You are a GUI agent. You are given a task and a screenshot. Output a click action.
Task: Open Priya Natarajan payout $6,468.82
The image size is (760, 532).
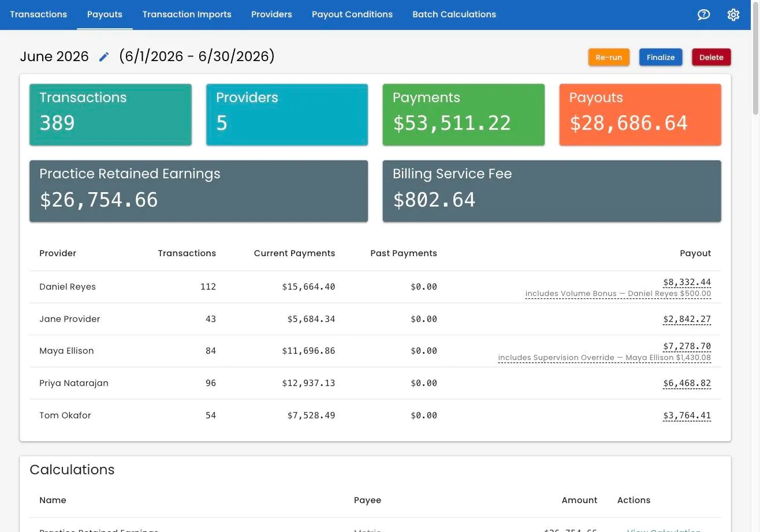(687, 383)
